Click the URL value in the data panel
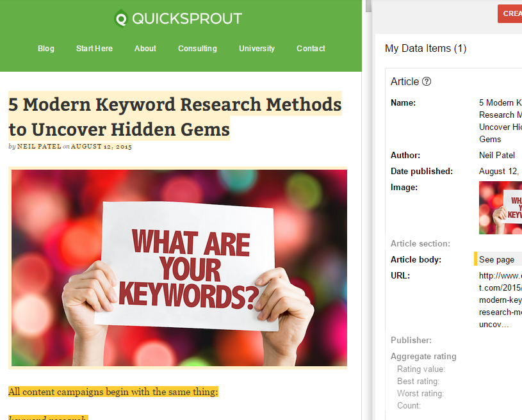Screen dimensions: 522x420 tap(500, 300)
